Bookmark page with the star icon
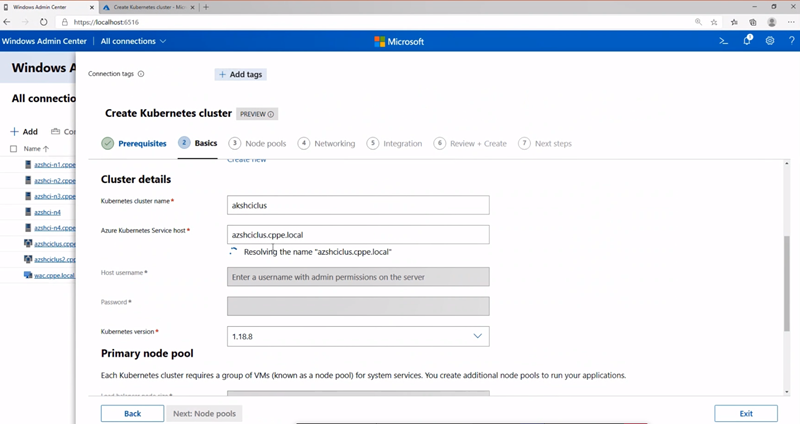This screenshot has width=800, height=424. (714, 22)
